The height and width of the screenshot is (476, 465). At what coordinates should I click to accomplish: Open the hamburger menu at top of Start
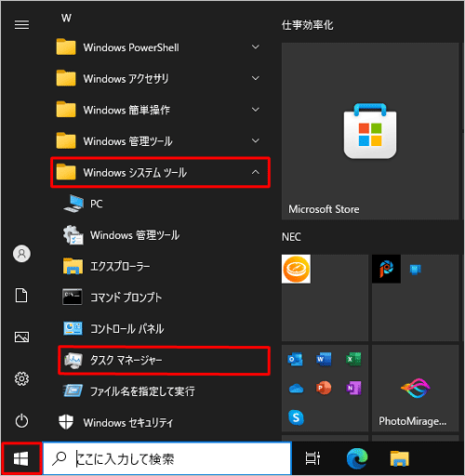click(21, 25)
